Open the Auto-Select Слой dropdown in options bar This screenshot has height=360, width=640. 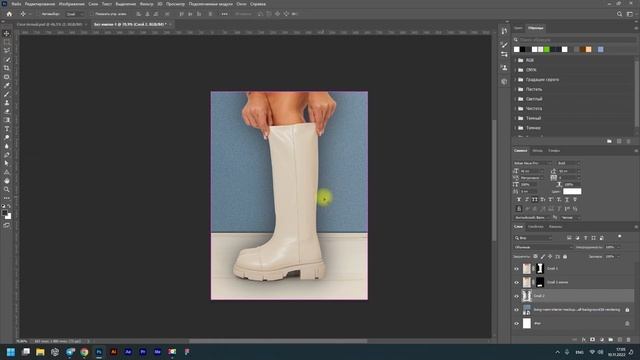75,14
